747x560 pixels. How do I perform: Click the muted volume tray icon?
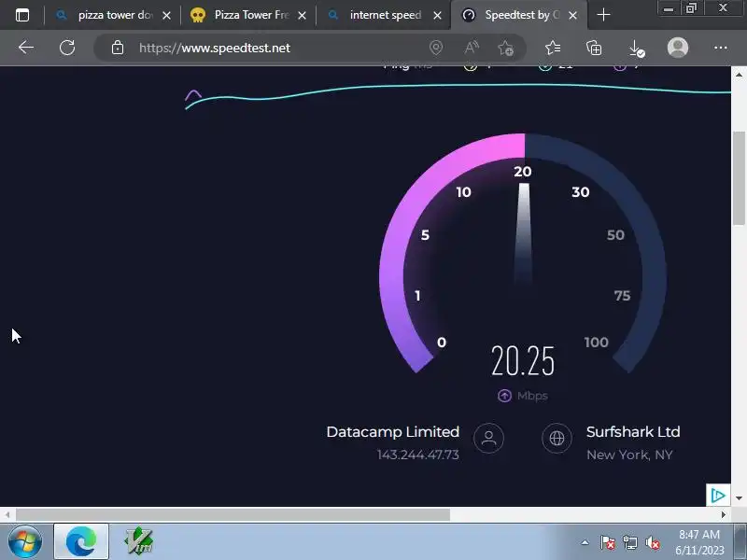coord(652,542)
